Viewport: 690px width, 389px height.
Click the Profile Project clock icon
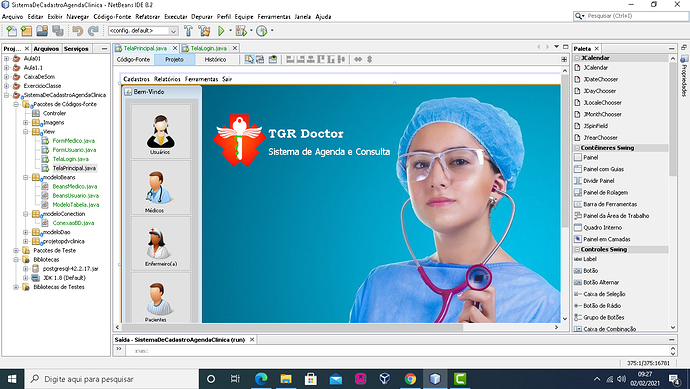click(x=261, y=31)
